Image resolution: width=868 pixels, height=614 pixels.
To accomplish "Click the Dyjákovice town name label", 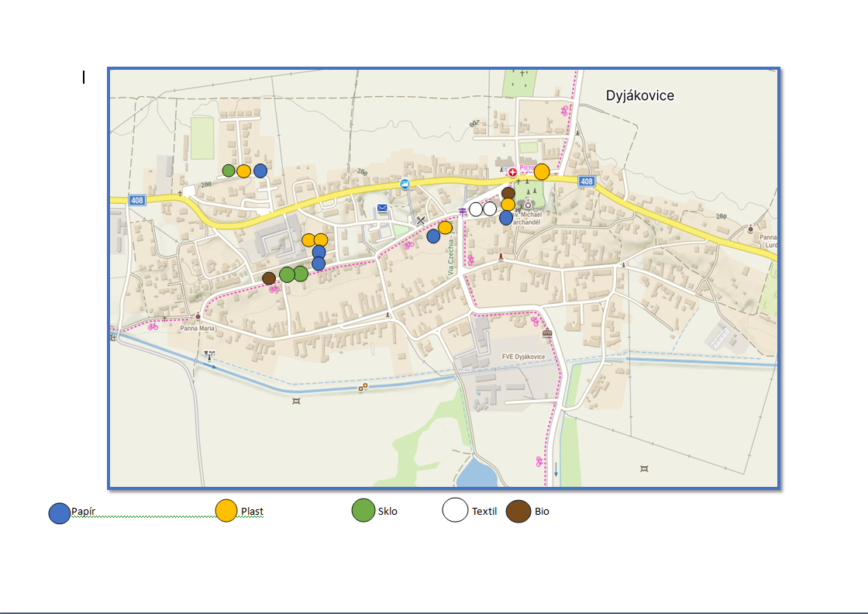I will click(639, 96).
